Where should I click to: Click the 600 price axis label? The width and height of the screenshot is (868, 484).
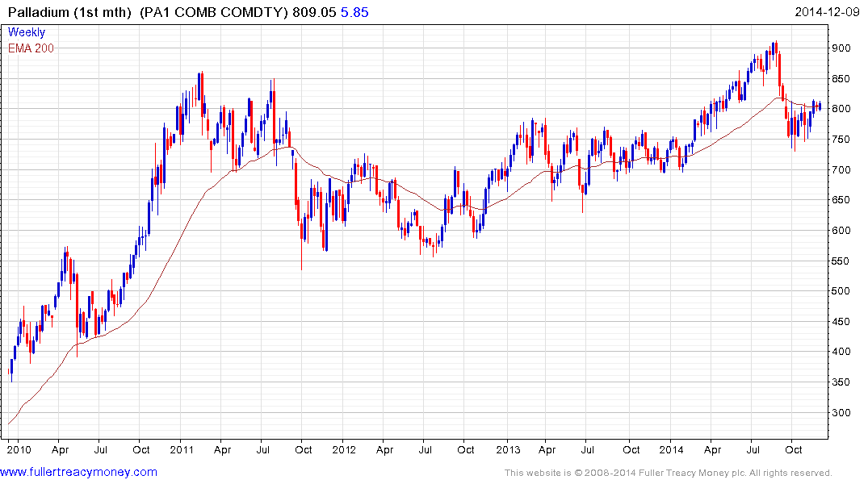point(841,230)
